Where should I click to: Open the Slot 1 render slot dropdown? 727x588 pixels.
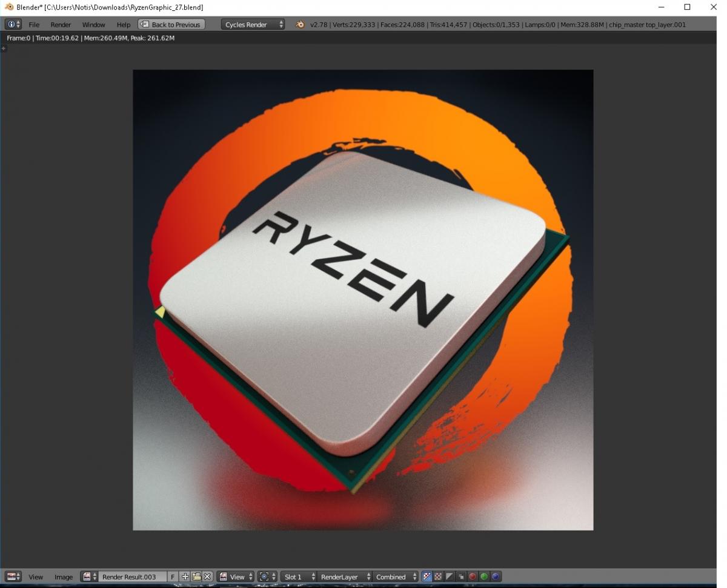click(299, 577)
